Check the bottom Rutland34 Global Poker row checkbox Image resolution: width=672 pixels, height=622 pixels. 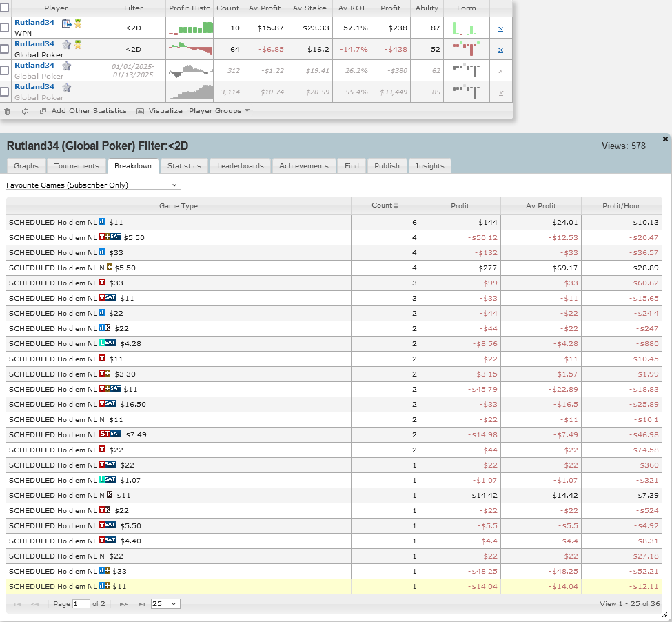pyautogui.click(x=5, y=90)
